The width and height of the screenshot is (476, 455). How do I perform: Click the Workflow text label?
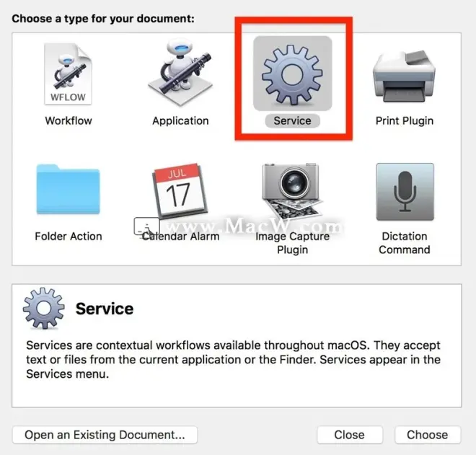[69, 121]
